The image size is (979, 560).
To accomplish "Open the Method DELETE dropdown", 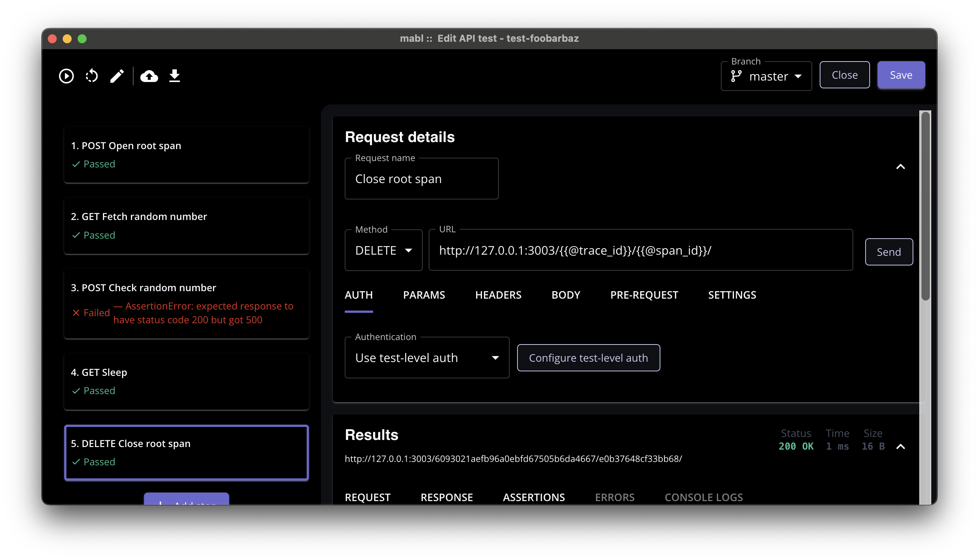I will 383,251.
